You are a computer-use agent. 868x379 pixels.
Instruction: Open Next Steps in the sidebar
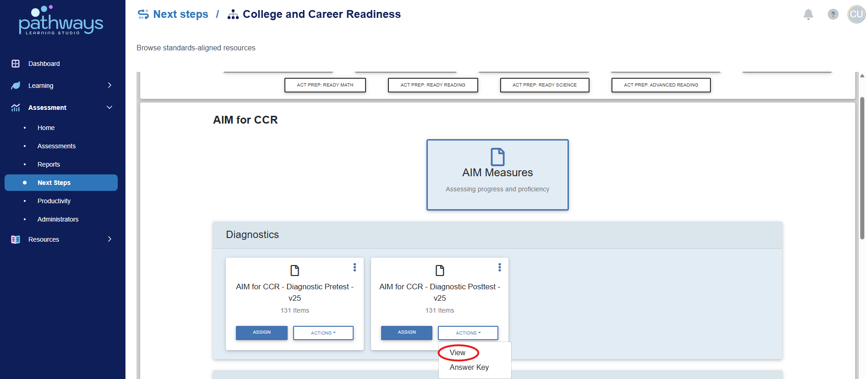point(61,183)
